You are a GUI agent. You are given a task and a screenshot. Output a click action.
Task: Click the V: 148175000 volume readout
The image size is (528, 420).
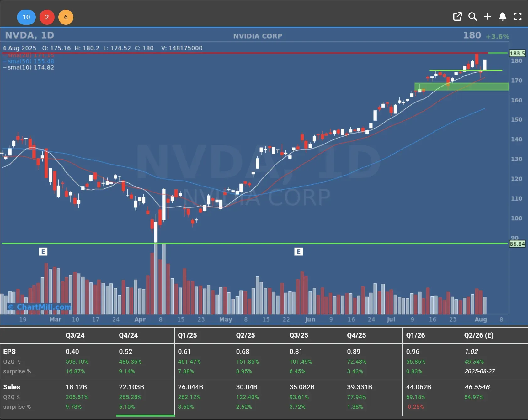(x=182, y=48)
